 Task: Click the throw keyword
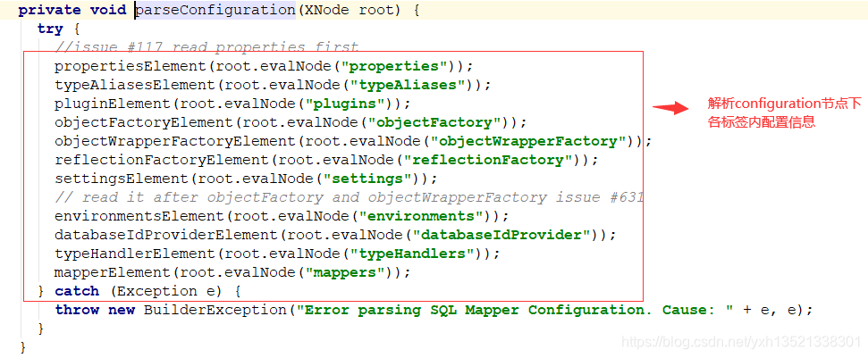77,310
